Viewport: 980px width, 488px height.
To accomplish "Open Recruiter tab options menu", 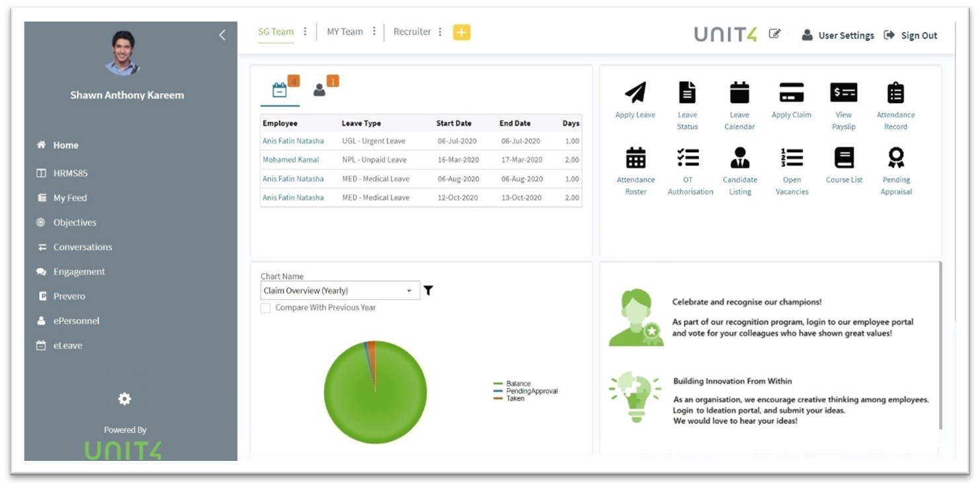I will 440,32.
